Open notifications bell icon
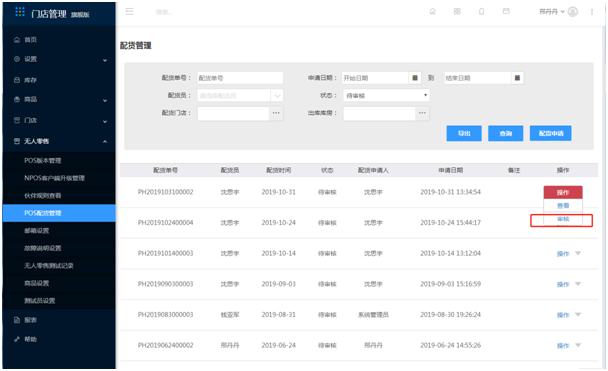 (482, 11)
